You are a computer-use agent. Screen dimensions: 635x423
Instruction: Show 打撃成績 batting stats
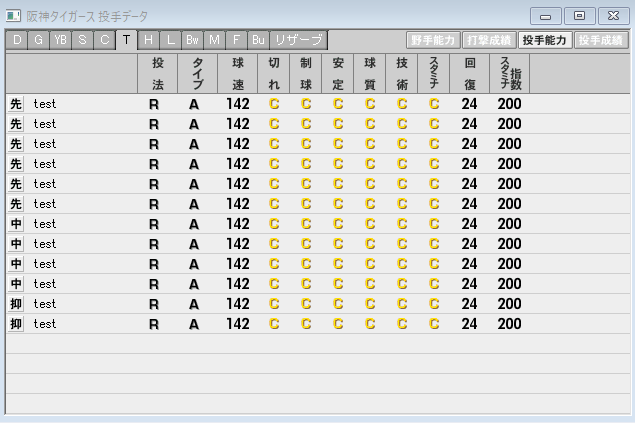tap(488, 40)
